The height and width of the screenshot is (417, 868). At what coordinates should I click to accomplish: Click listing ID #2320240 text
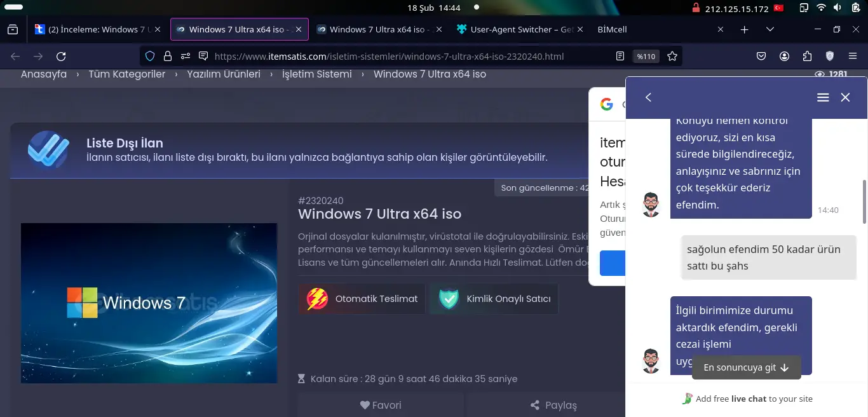[321, 201]
